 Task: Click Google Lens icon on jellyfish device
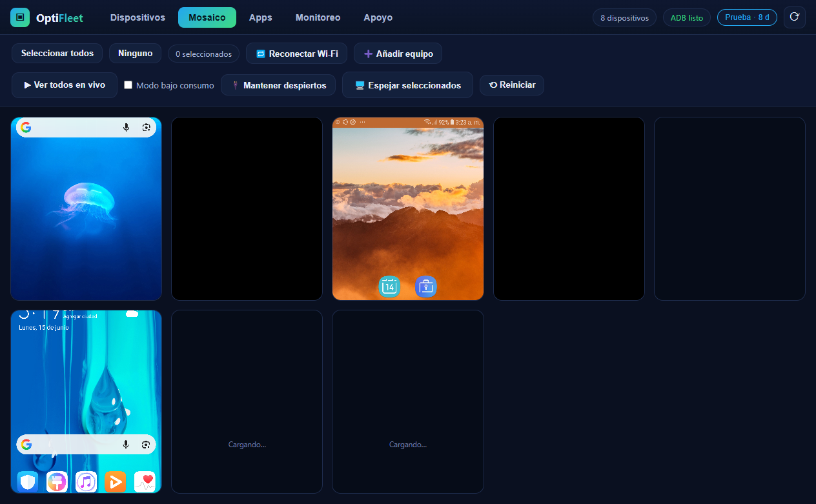coord(147,127)
